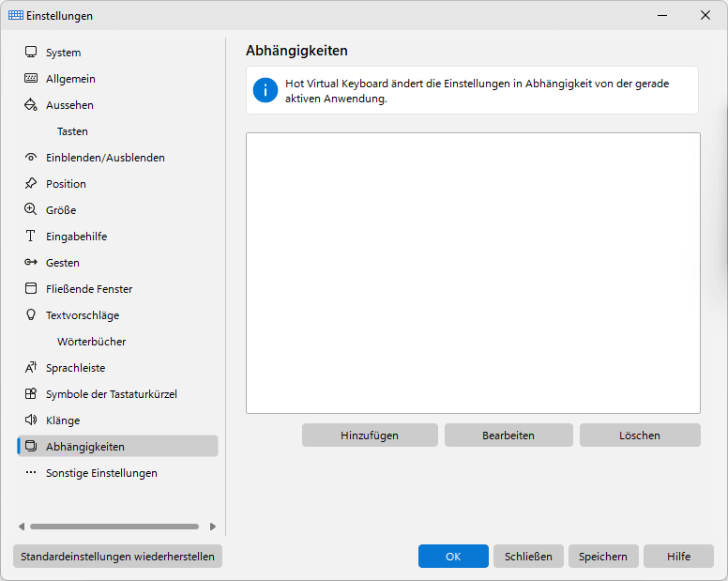Click the Löschen button
Image resolution: width=728 pixels, height=581 pixels.
click(640, 436)
